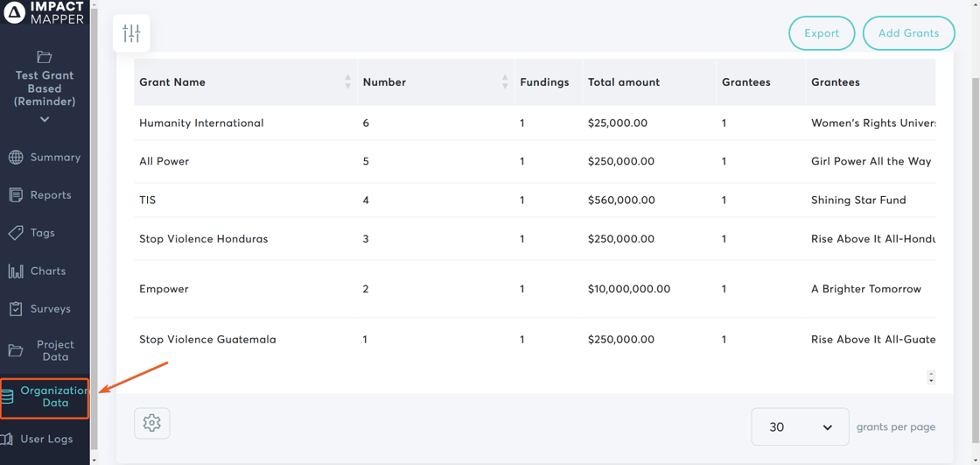
Task: Click the Summary globe icon
Action: tap(16, 158)
